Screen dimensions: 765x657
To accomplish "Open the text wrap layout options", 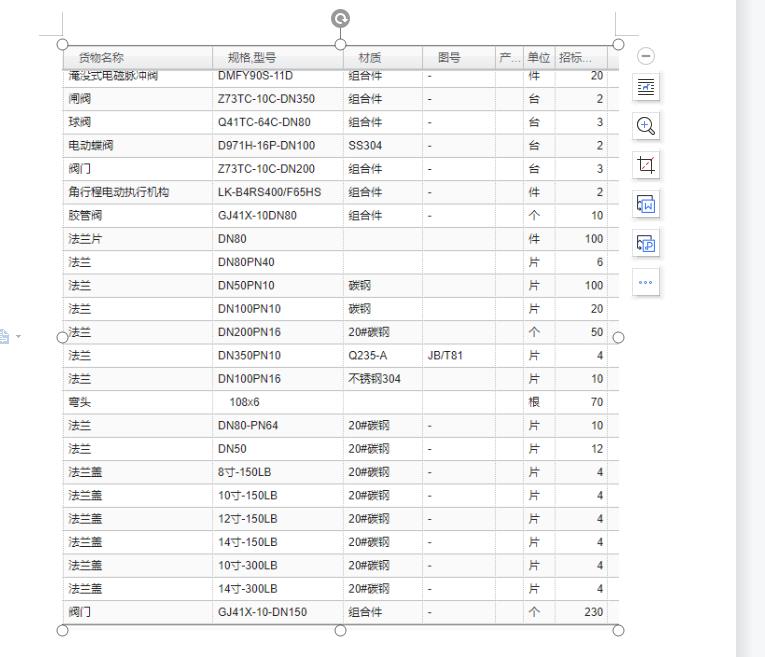I will (646, 87).
